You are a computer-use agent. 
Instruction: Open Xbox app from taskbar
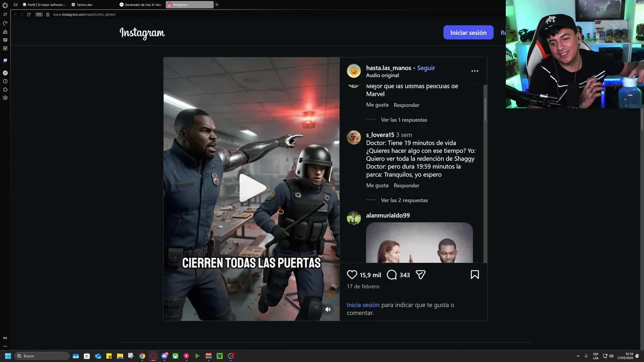(175, 356)
